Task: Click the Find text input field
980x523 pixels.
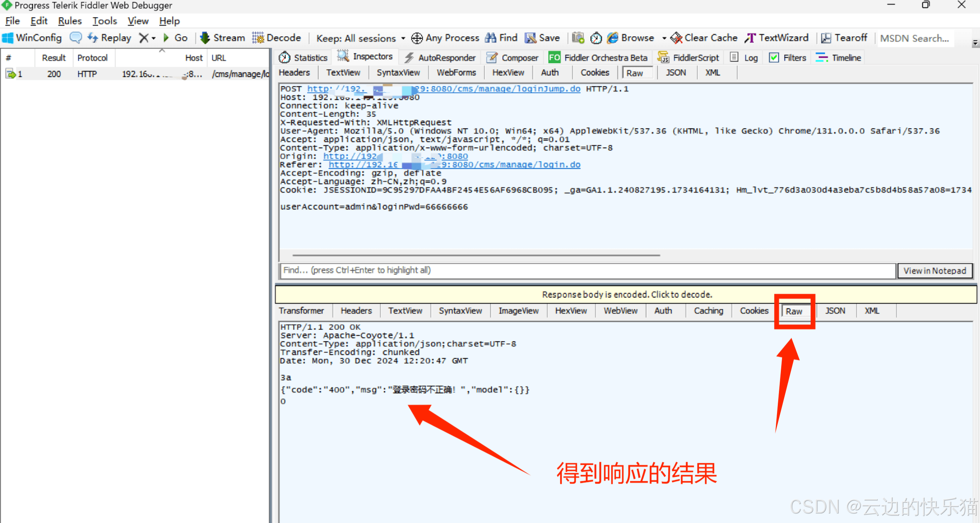Action: pyautogui.click(x=587, y=270)
